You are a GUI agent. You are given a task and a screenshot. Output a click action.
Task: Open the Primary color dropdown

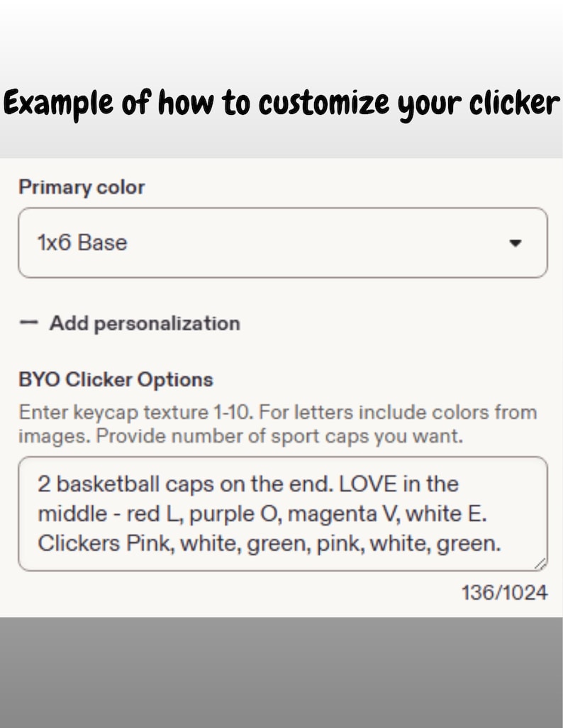tap(282, 243)
